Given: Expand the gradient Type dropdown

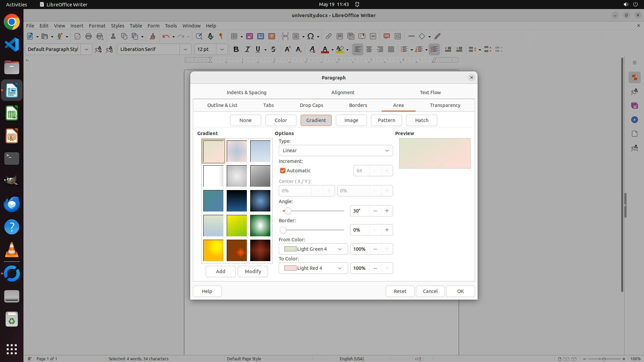Looking at the screenshot, I should (335, 150).
